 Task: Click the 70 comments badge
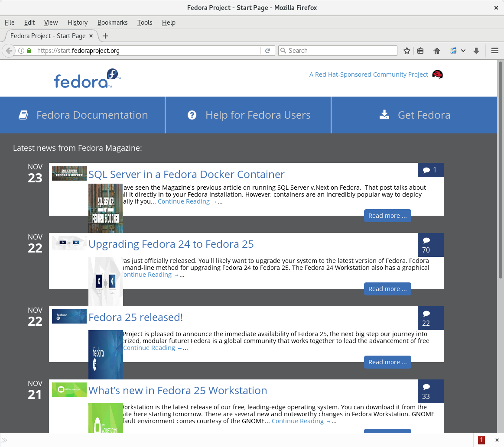pyautogui.click(x=430, y=245)
